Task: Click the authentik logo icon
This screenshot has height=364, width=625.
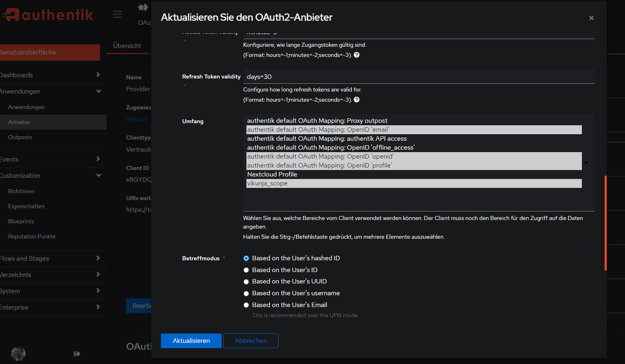Action: coord(11,15)
